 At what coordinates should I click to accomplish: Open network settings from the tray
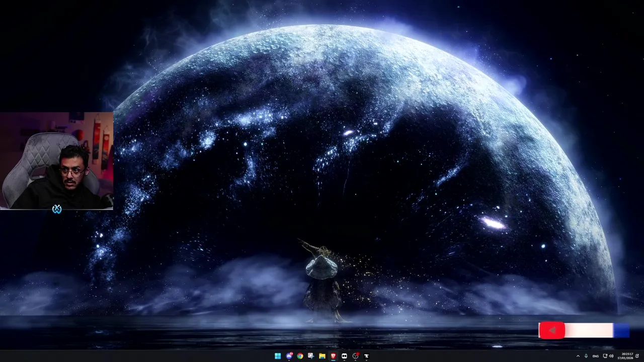pos(605,356)
